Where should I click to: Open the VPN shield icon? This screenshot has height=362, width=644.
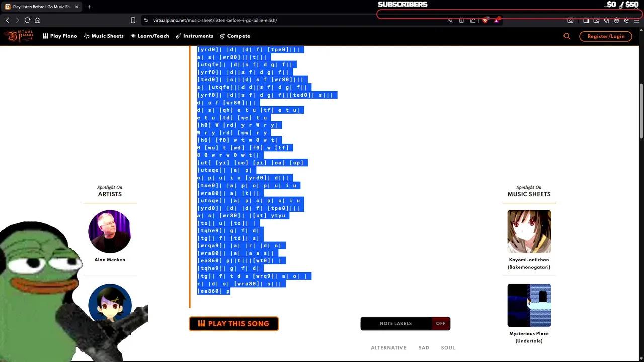tap(616, 20)
